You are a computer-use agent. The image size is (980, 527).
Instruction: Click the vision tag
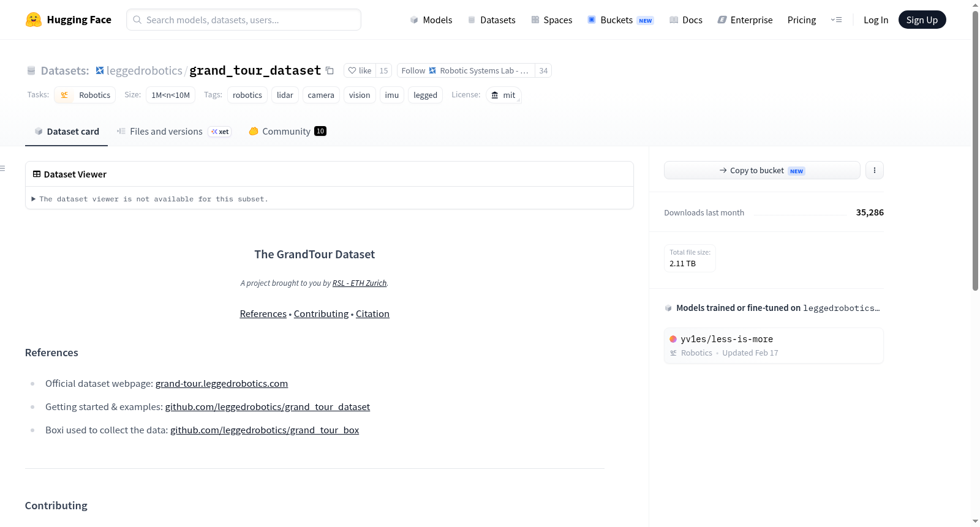pos(360,95)
